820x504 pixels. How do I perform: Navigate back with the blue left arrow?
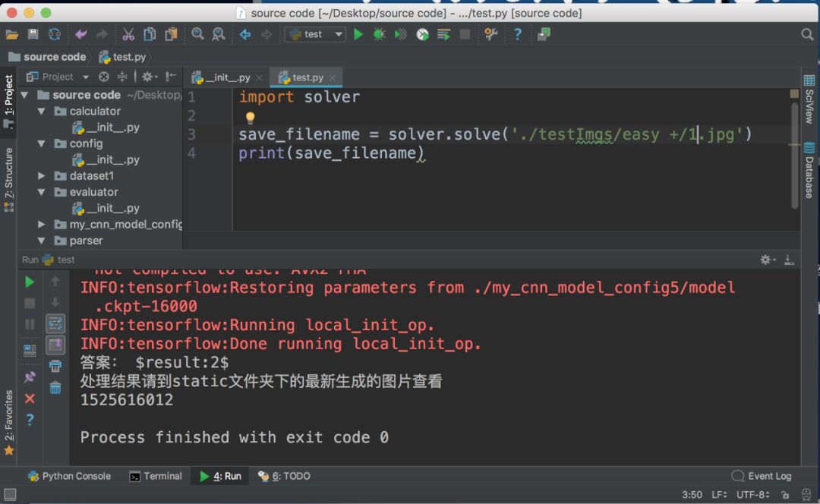(244, 34)
